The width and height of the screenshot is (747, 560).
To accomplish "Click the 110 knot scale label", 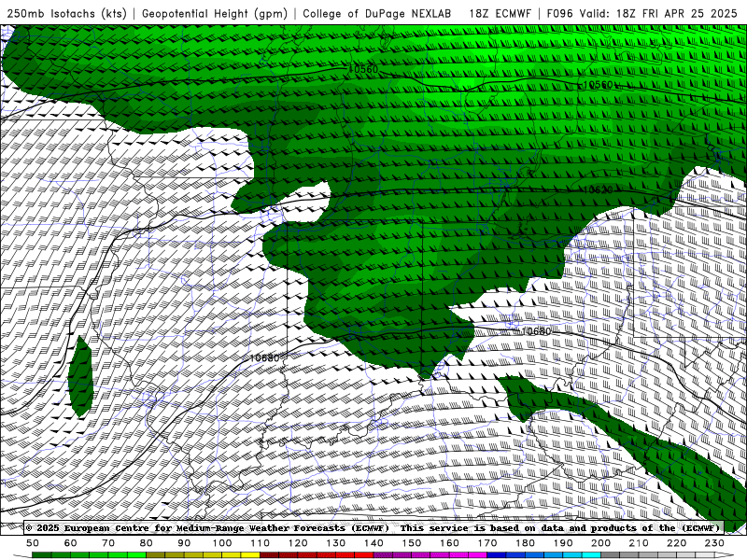I will point(261,543).
